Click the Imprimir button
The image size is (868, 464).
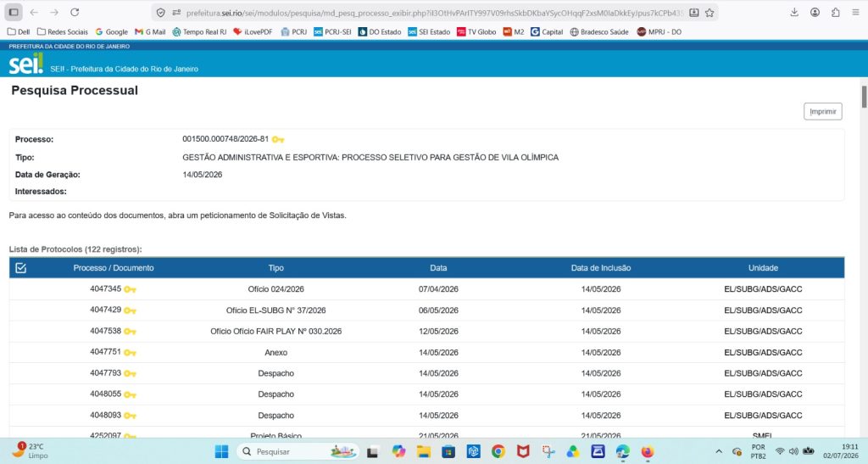tap(822, 111)
